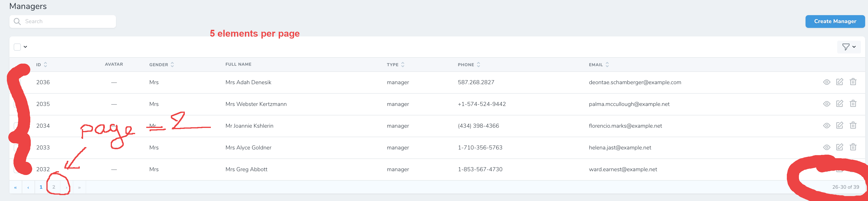Click the name Mrs Greg Abbott
The image size is (868, 201).
click(246, 169)
